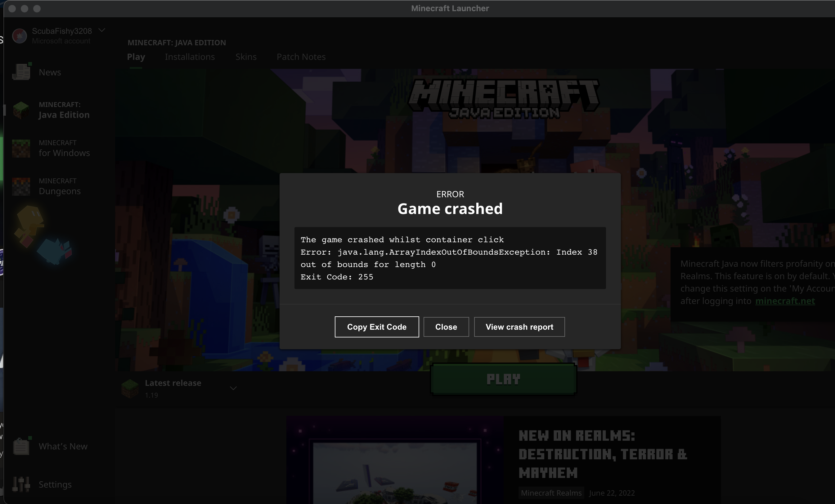Click the Copy Exit Code button
The height and width of the screenshot is (504, 835).
tap(376, 327)
